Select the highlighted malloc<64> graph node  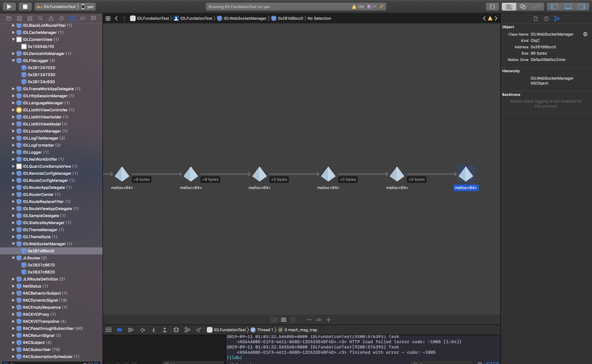click(466, 174)
